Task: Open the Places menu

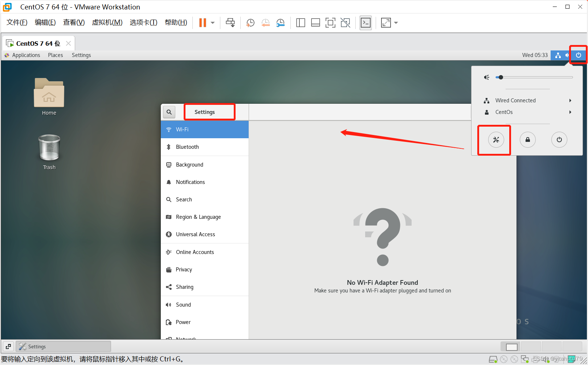Action: pos(56,55)
